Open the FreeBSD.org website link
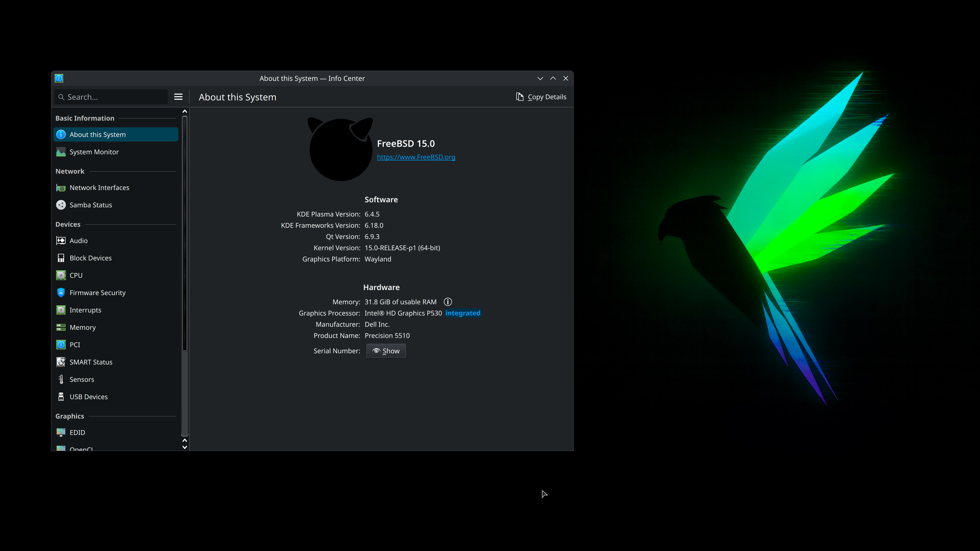The width and height of the screenshot is (980, 551). point(416,157)
